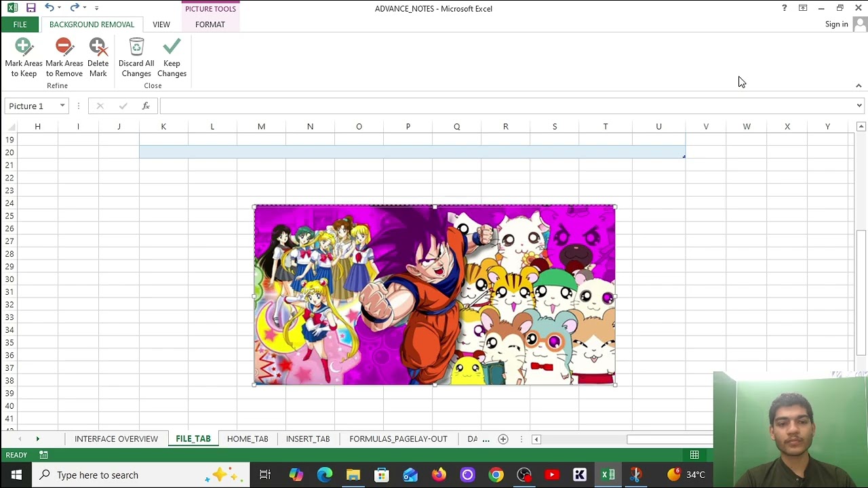Open Ribbon Display Options

[803, 8]
